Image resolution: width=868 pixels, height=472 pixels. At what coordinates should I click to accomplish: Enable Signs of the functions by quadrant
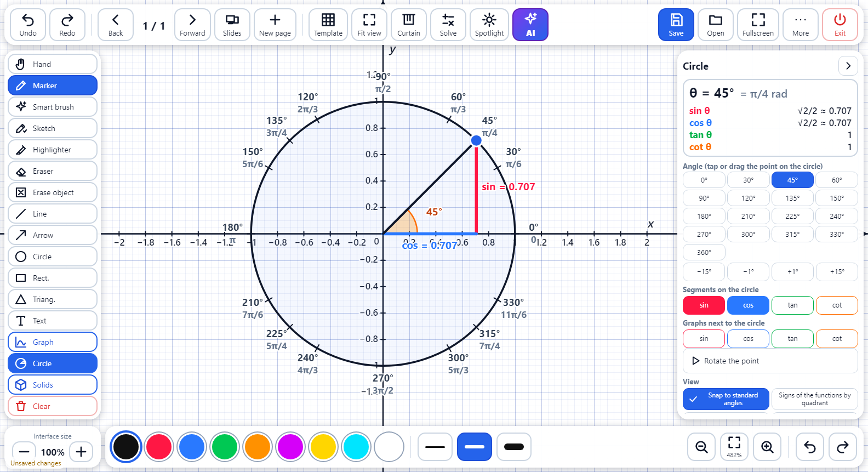coord(815,399)
